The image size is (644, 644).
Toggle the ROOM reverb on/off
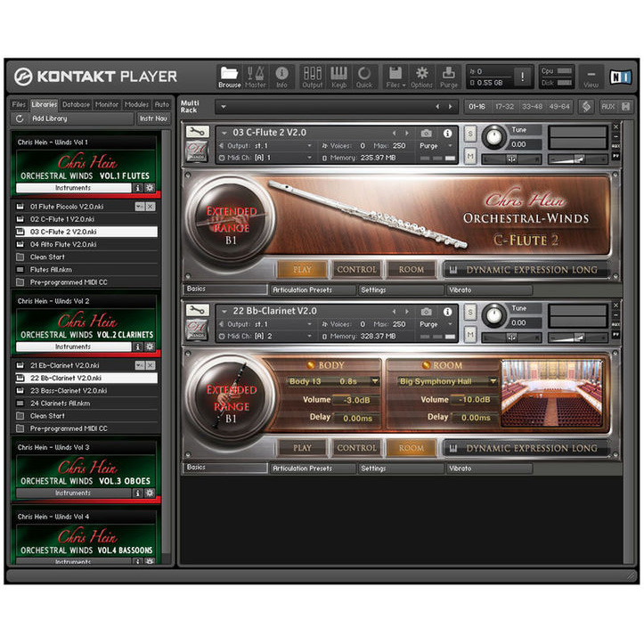427,365
